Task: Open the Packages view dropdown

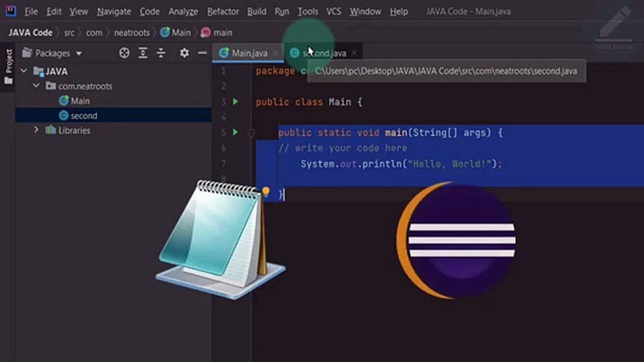Action: [52, 53]
